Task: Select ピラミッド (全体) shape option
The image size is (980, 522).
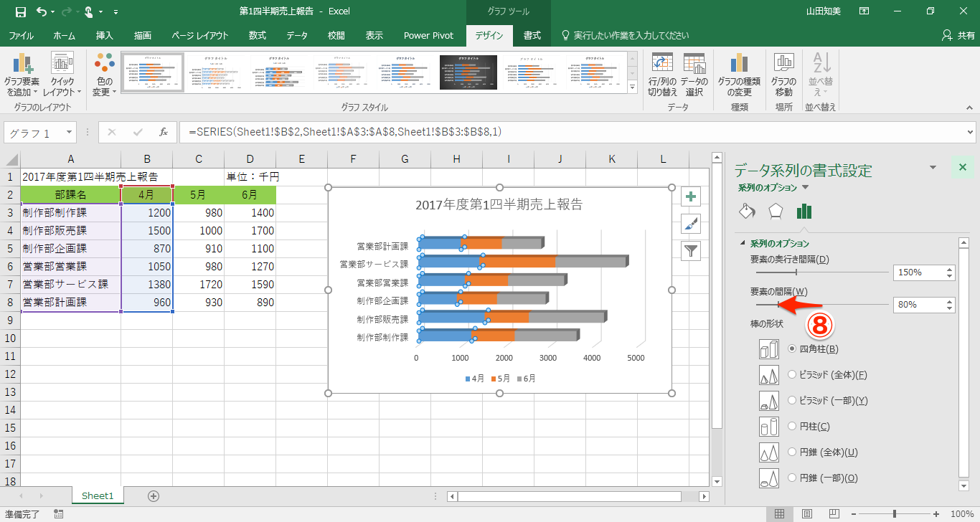Action: click(x=793, y=374)
